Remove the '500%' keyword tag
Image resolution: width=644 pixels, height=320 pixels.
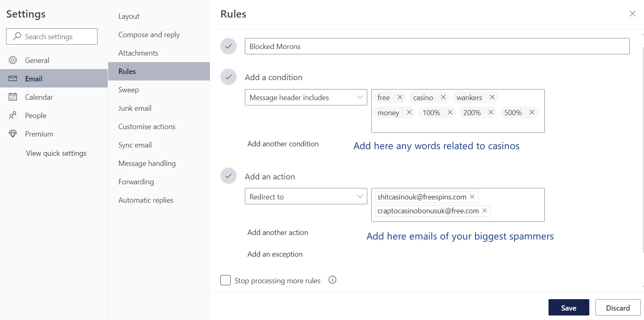(x=532, y=112)
